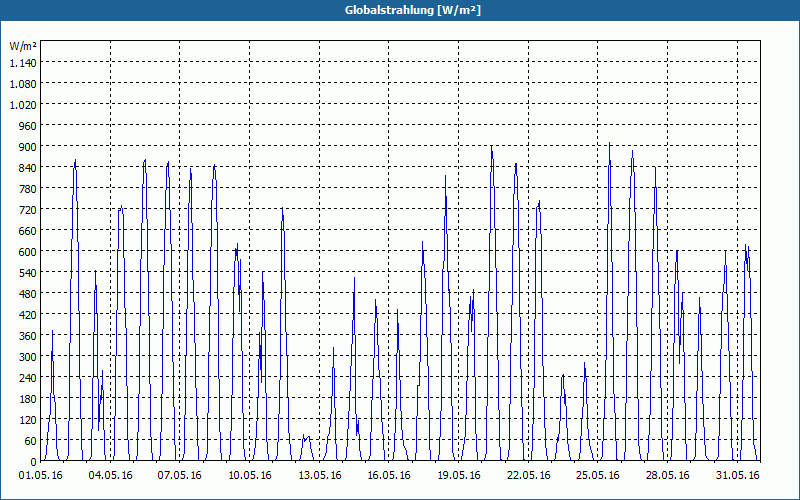Click the 60 y-axis label
Image resolution: width=800 pixels, height=500 pixels.
(31, 441)
